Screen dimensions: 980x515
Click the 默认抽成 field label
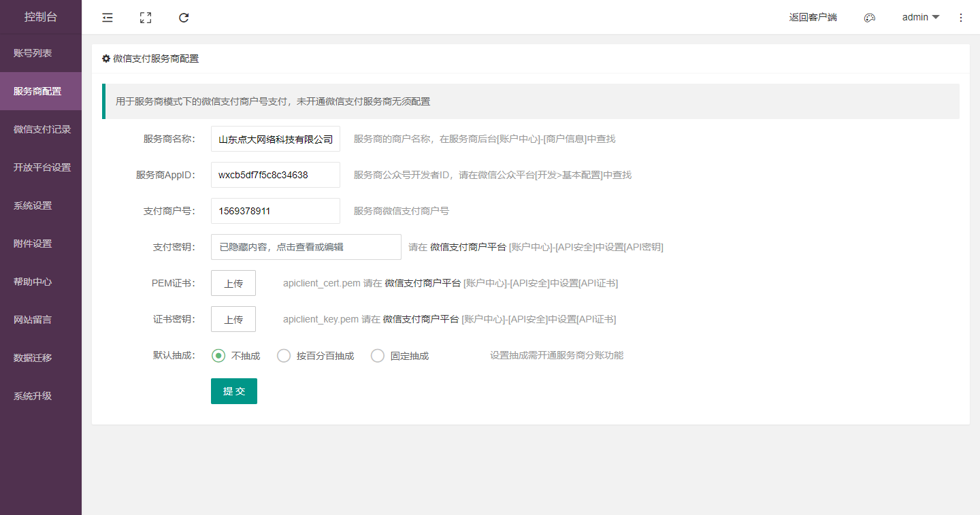(x=174, y=355)
